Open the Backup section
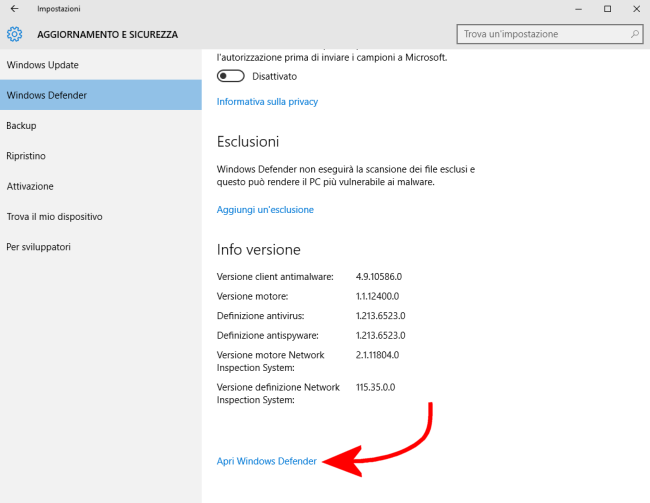650x503 pixels. click(101, 125)
